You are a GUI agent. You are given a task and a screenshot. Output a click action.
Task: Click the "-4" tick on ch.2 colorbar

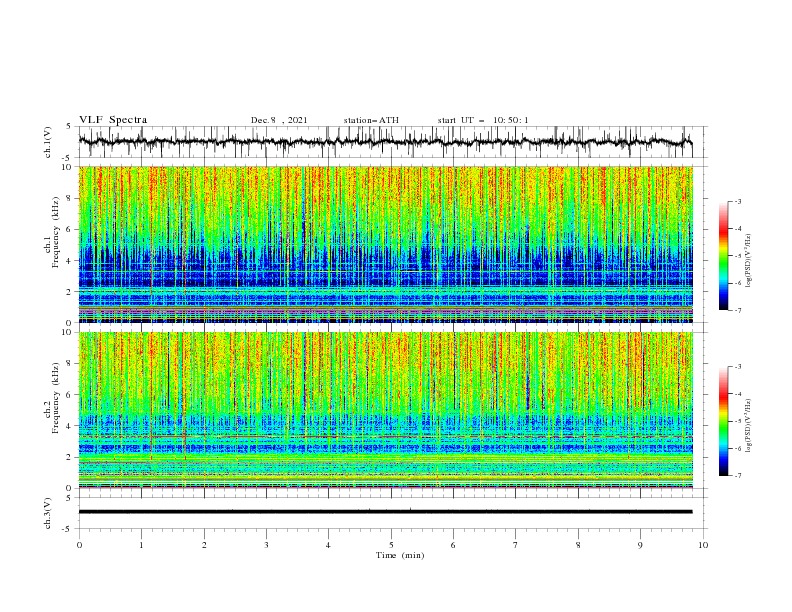pyautogui.click(x=737, y=394)
